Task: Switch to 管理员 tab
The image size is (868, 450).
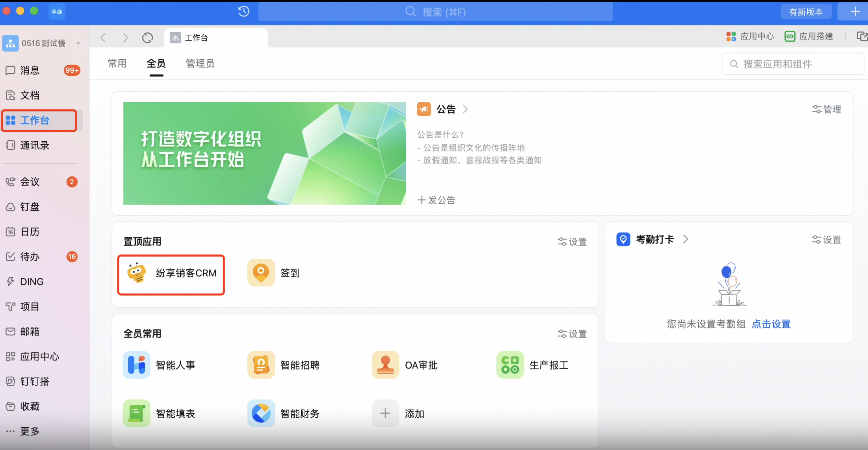Action: coord(200,63)
